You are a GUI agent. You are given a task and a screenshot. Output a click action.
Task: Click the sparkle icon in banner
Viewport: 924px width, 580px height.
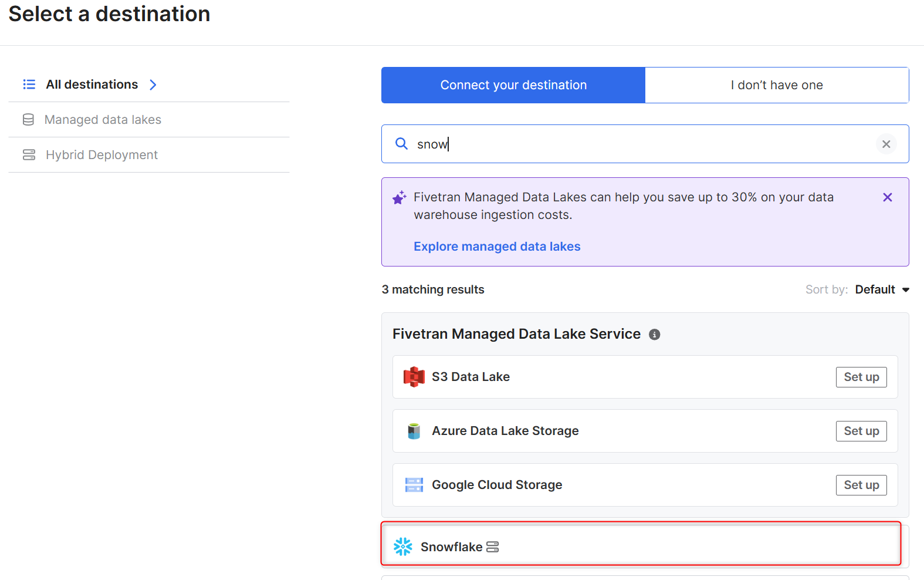click(400, 197)
